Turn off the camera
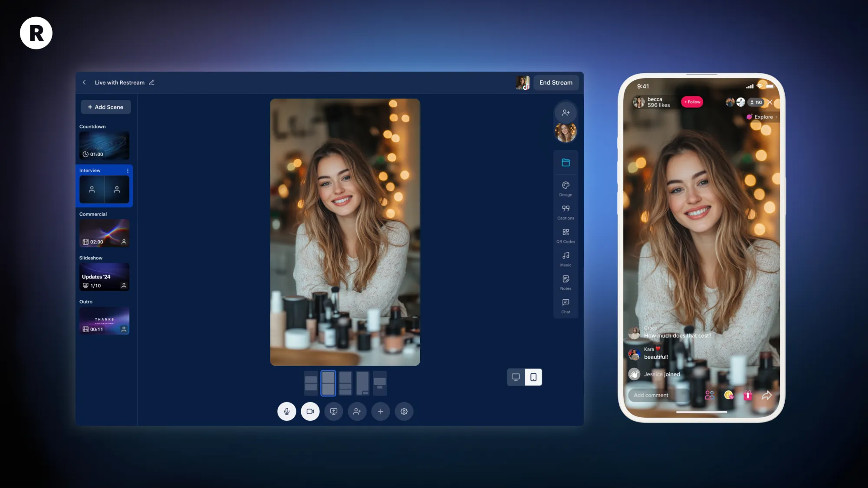The width and height of the screenshot is (868, 488). click(x=310, y=411)
